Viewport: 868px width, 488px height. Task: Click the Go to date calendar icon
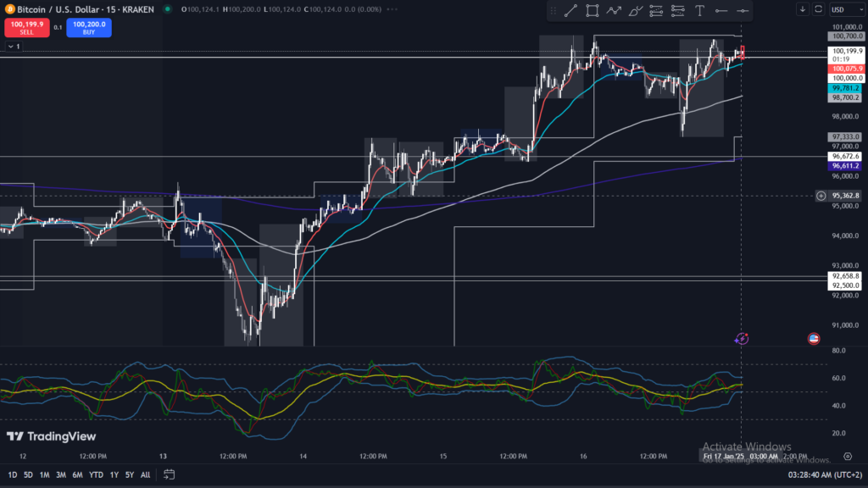(170, 474)
